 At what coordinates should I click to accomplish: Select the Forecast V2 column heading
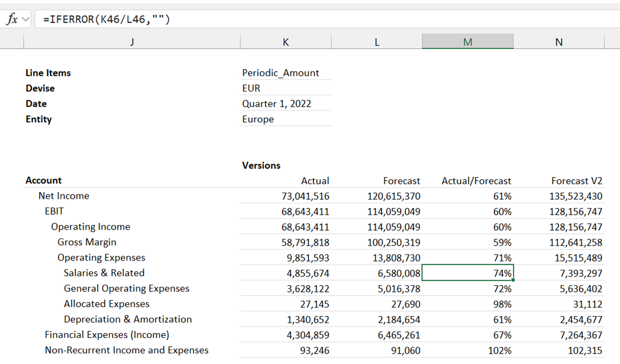576,181
